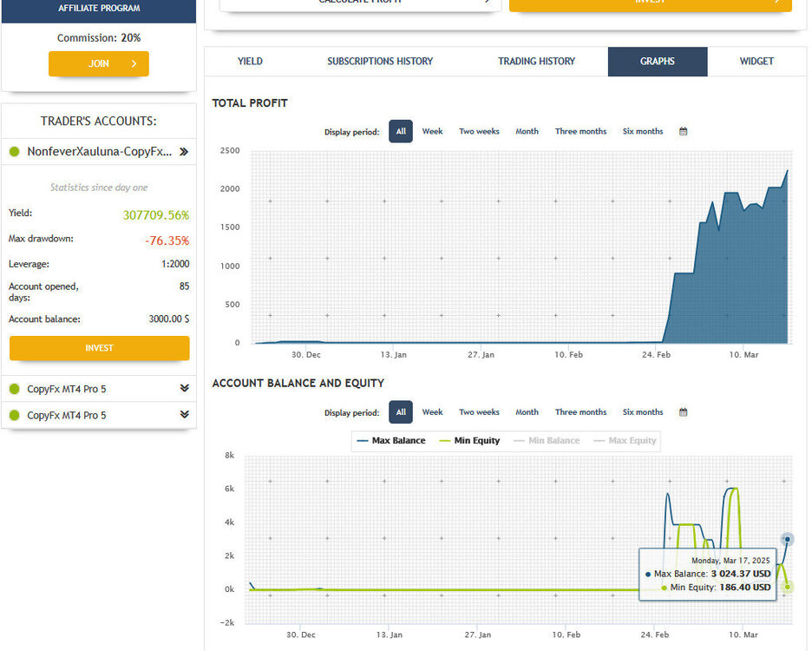Click the ACCOUNT BALANCE AND EQUITY heading

coord(298,383)
